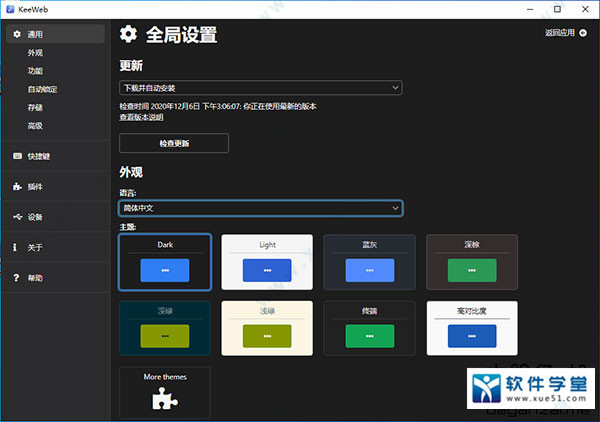The image size is (600, 422).
Task: Click the olive swatch in 浅绿 theme
Action: click(x=267, y=336)
